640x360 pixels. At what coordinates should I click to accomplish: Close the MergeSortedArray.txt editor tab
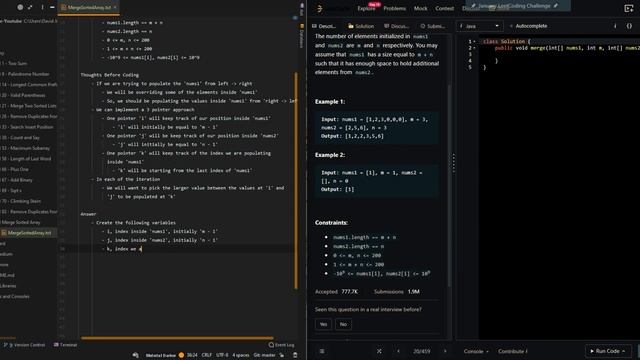tap(115, 7)
